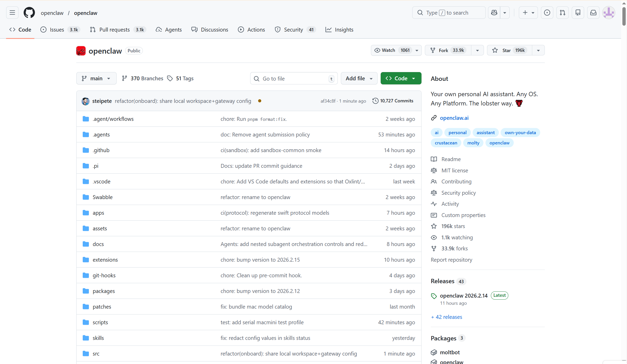Screen dimensions: 627x364
Task: Click the latest release tag icon
Action: tap(434, 296)
